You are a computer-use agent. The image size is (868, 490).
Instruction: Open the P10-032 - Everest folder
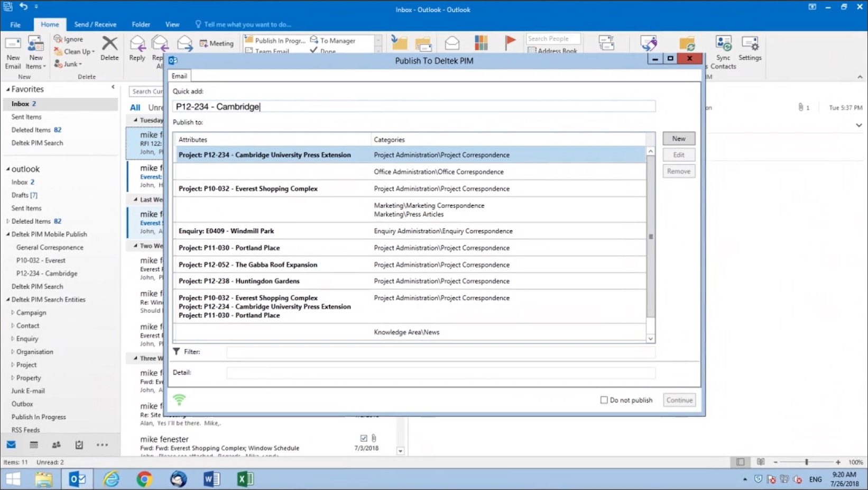coord(41,260)
